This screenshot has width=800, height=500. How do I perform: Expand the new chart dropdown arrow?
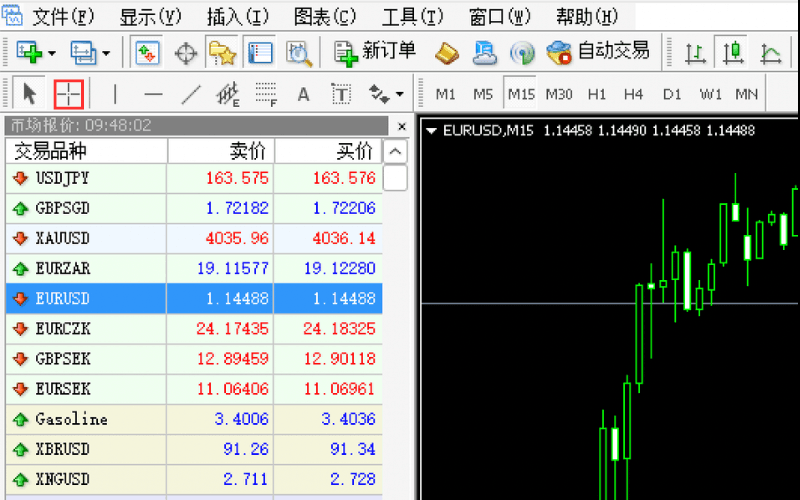pyautogui.click(x=52, y=53)
